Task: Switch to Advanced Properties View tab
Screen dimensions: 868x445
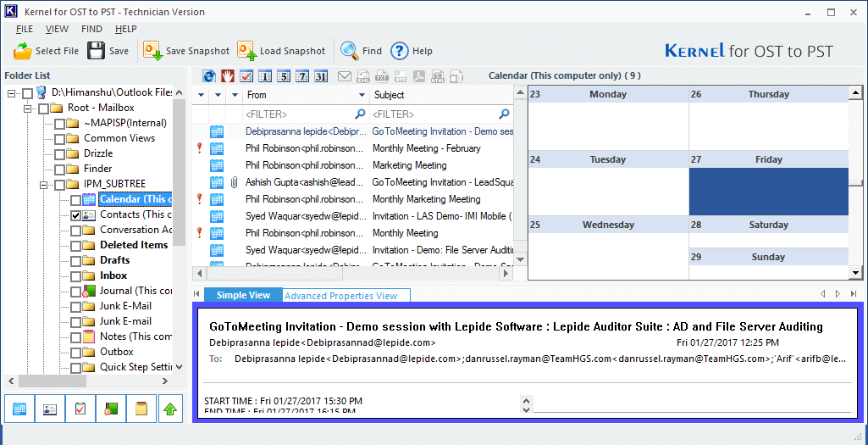Action: pos(346,295)
